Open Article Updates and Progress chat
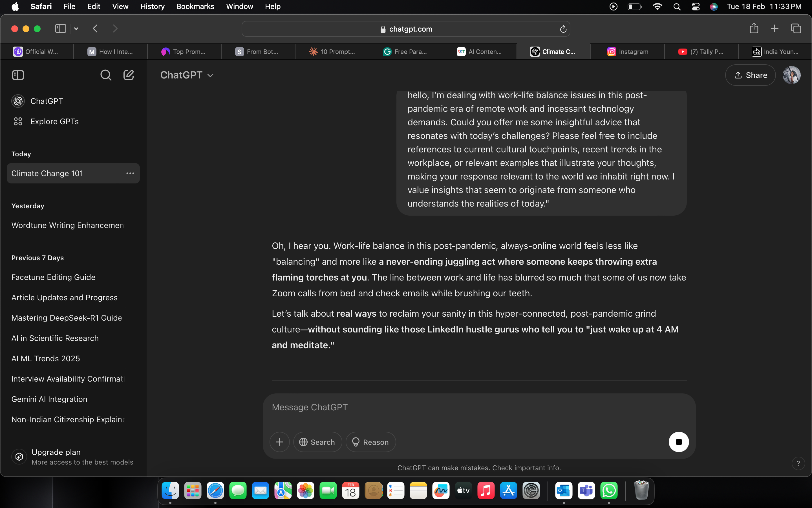Image resolution: width=812 pixels, height=508 pixels. (73, 298)
